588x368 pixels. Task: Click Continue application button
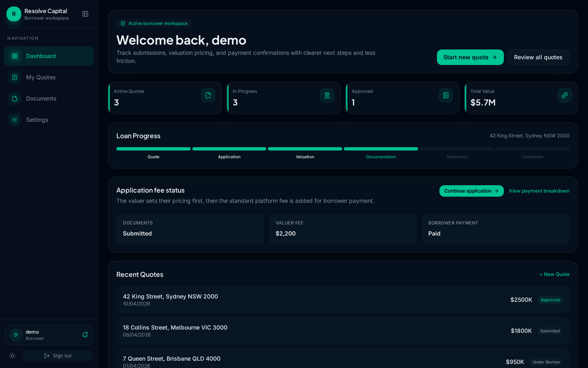click(x=471, y=191)
